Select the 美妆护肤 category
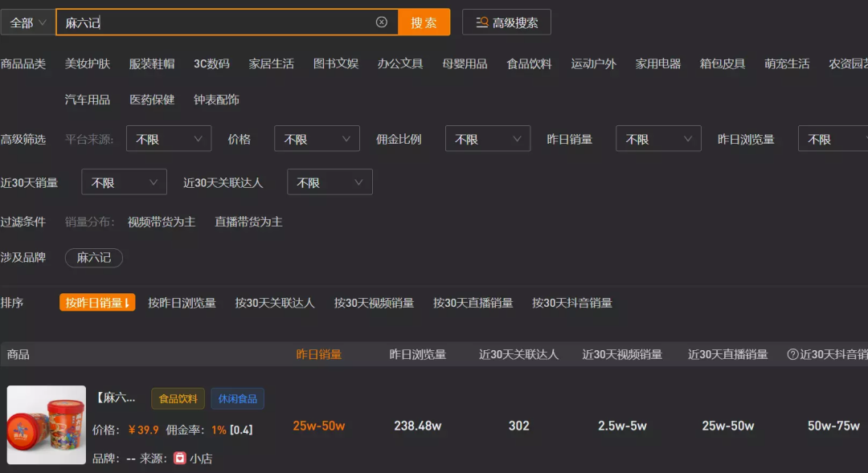868x473 pixels. (x=88, y=63)
